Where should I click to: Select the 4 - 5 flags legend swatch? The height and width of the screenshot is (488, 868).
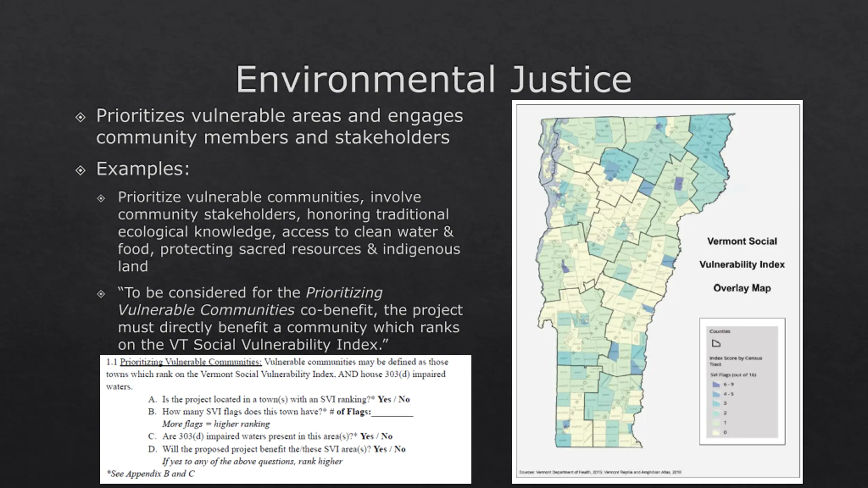pos(716,394)
